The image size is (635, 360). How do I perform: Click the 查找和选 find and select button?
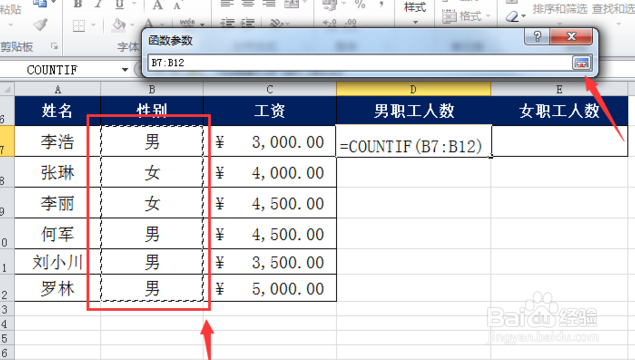[613, 9]
